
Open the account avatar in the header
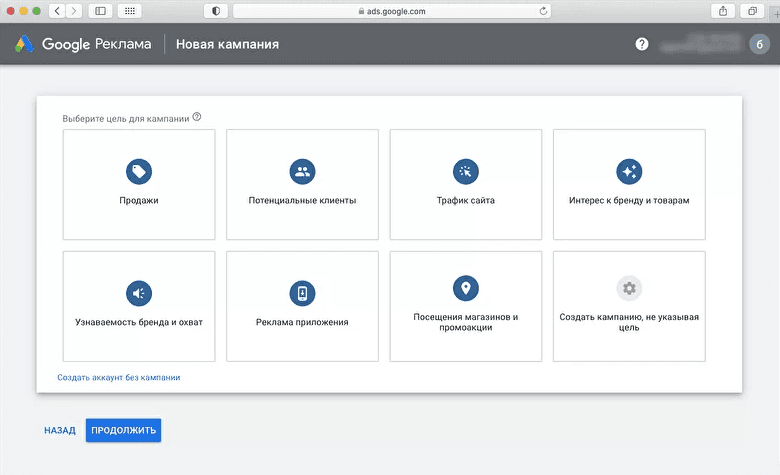pyautogui.click(x=759, y=44)
